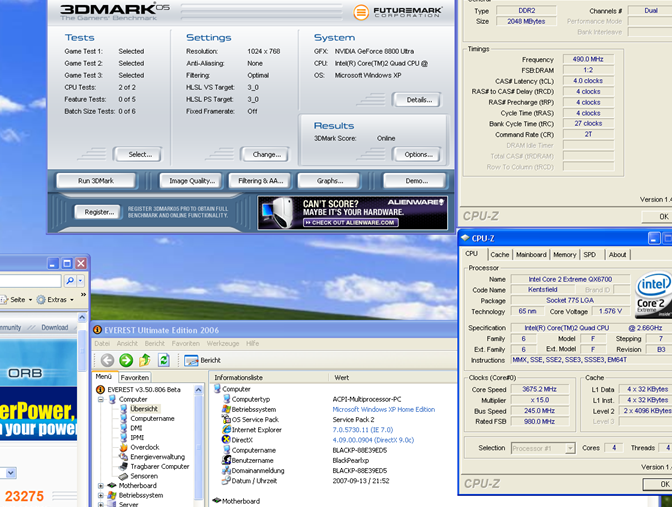Expand the Motherboard node in EVEREST tree
The image size is (672, 507).
101,486
